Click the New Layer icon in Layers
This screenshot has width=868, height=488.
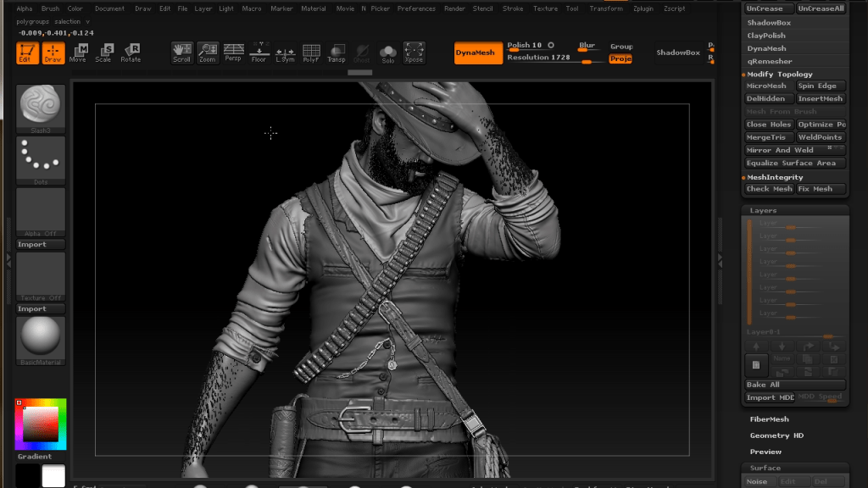(x=756, y=365)
